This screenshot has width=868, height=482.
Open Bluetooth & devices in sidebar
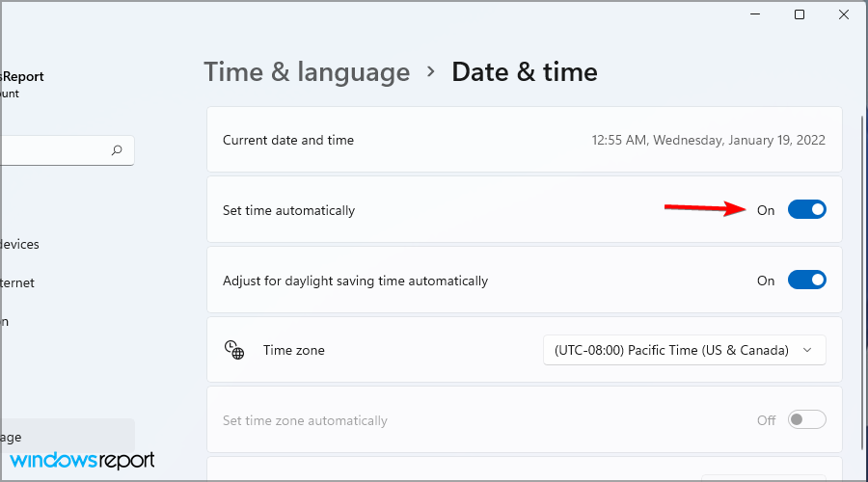pyautogui.click(x=19, y=244)
